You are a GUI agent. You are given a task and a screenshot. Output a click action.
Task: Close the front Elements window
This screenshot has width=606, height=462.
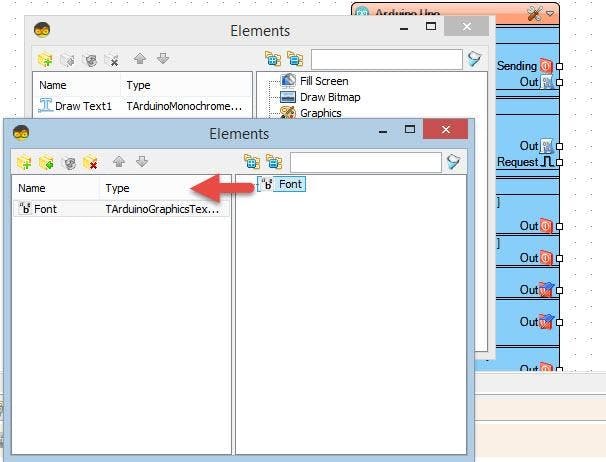click(446, 129)
